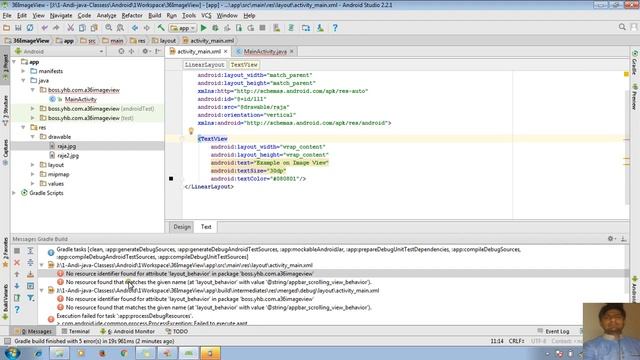Click the lightbulb intention icon in editor

coord(191,131)
